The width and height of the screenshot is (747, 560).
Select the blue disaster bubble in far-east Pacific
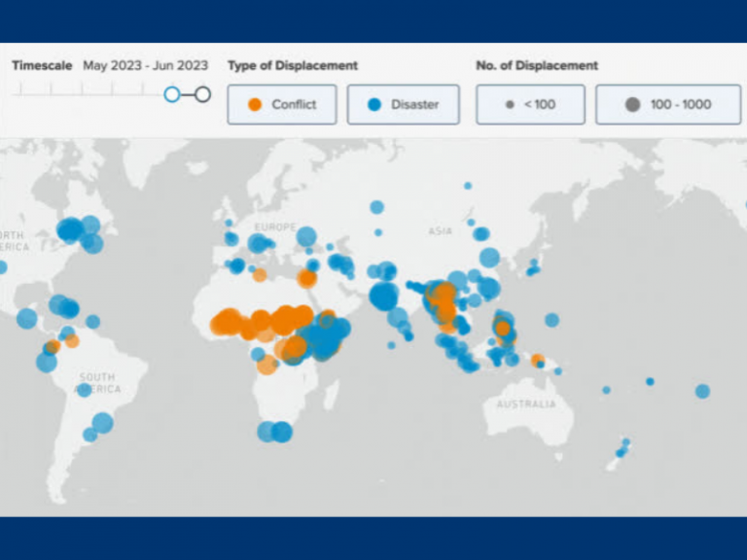pos(702,391)
